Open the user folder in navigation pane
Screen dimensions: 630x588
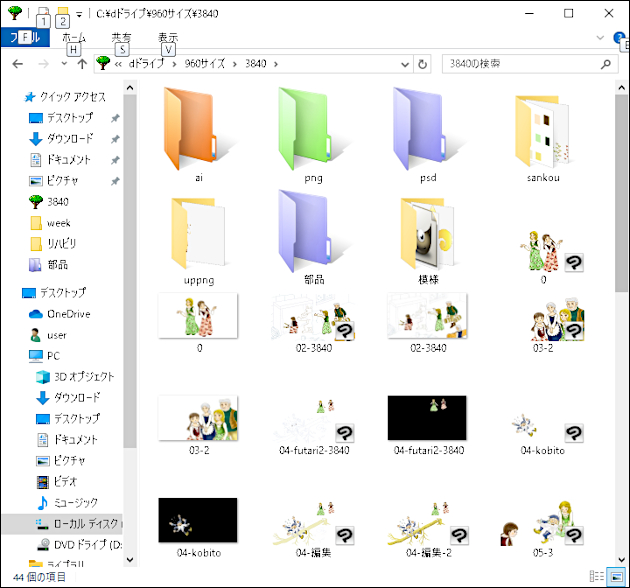coord(48,335)
